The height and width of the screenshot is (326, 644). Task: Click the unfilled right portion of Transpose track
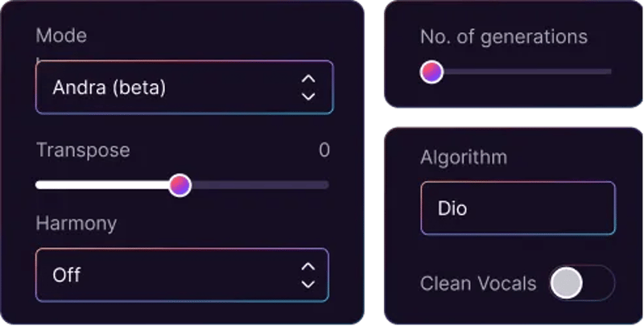pos(258,185)
